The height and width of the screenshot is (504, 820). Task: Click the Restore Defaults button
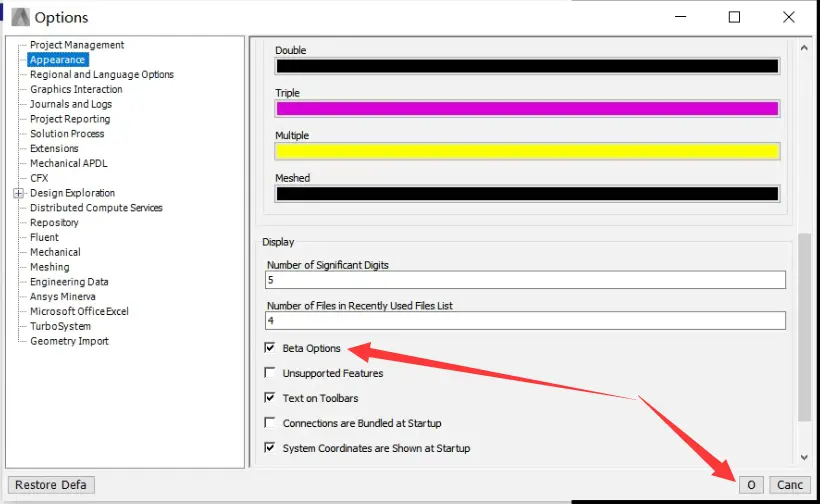click(x=51, y=485)
